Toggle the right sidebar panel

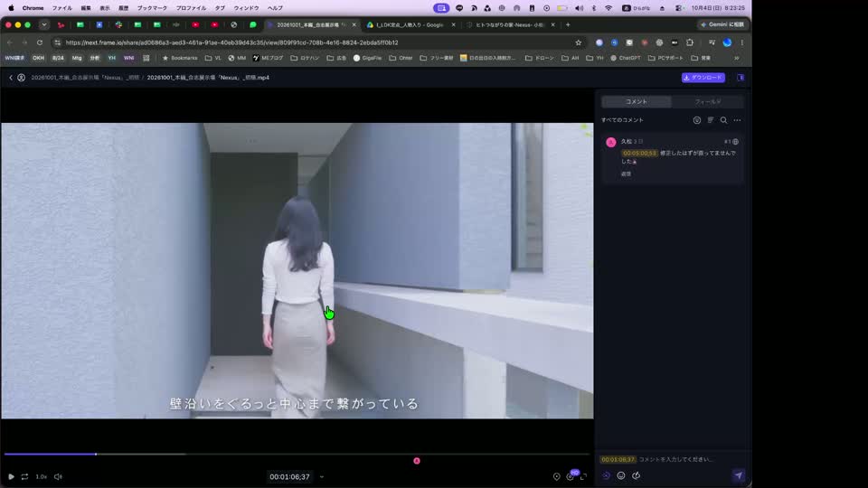point(741,78)
